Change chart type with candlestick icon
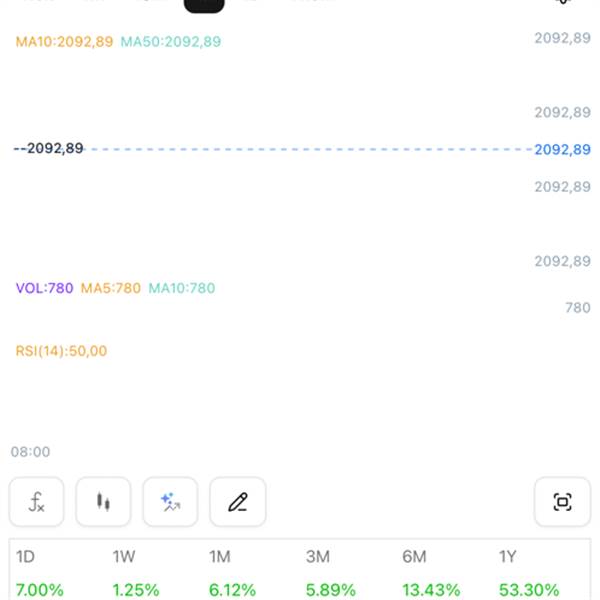 103,502
